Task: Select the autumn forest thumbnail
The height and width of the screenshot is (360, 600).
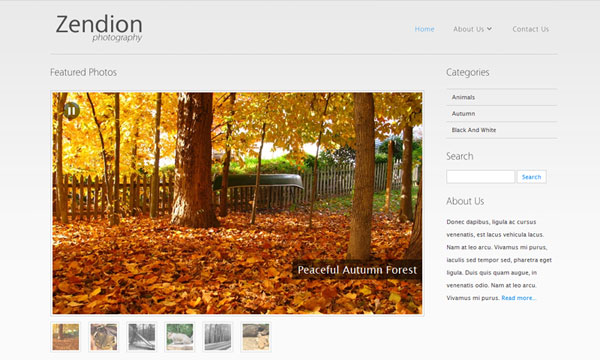Action: pyautogui.click(x=66, y=337)
